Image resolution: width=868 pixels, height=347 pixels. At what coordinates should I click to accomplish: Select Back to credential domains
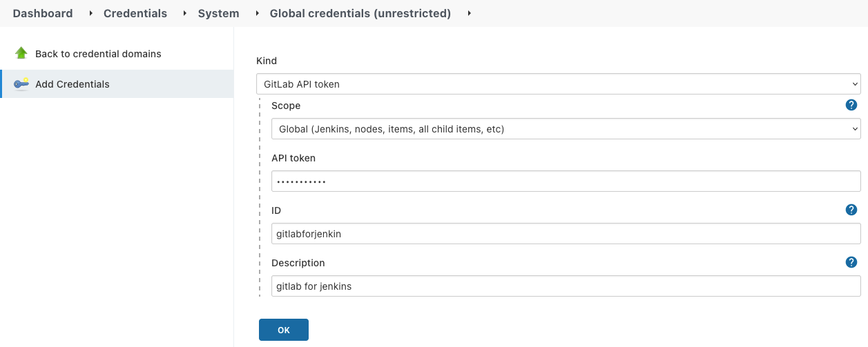click(98, 54)
